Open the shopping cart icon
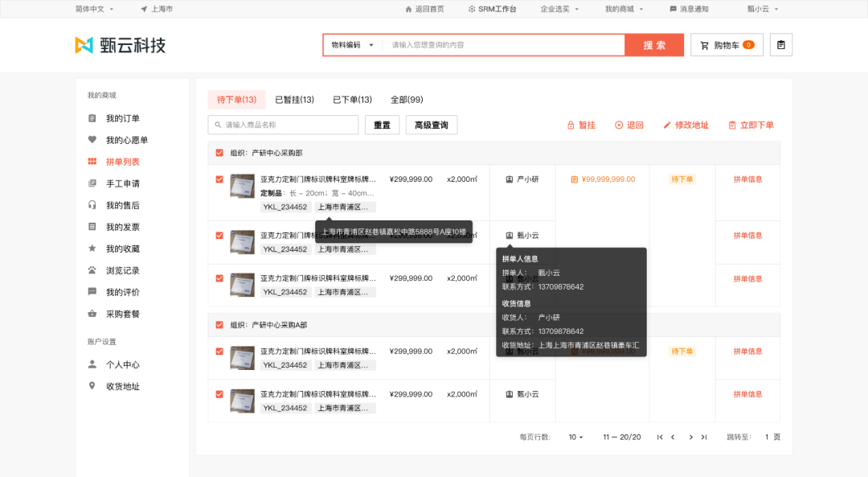This screenshot has height=477, width=868. [704, 45]
